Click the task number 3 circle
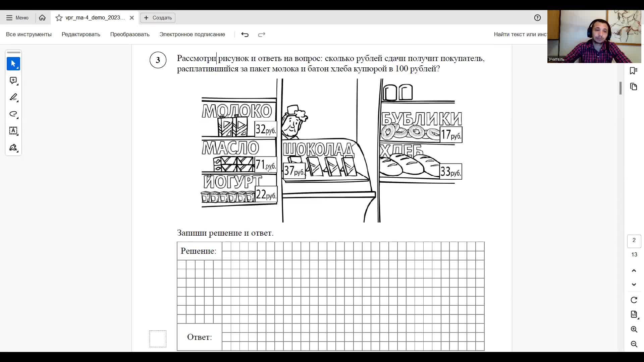Screen dimensions: 644x362 (158, 60)
